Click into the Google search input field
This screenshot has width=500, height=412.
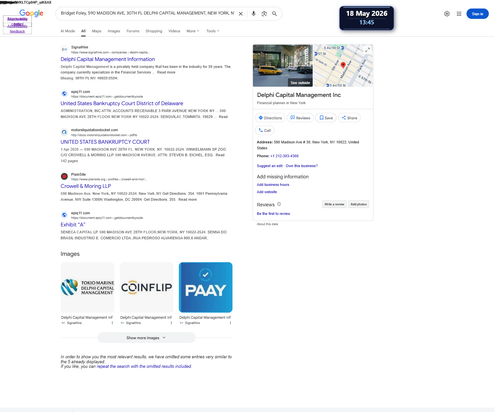tap(147, 13)
